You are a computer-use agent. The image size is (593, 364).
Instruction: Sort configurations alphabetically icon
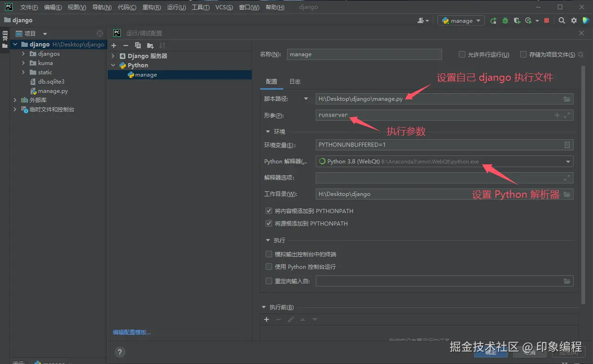(x=162, y=45)
